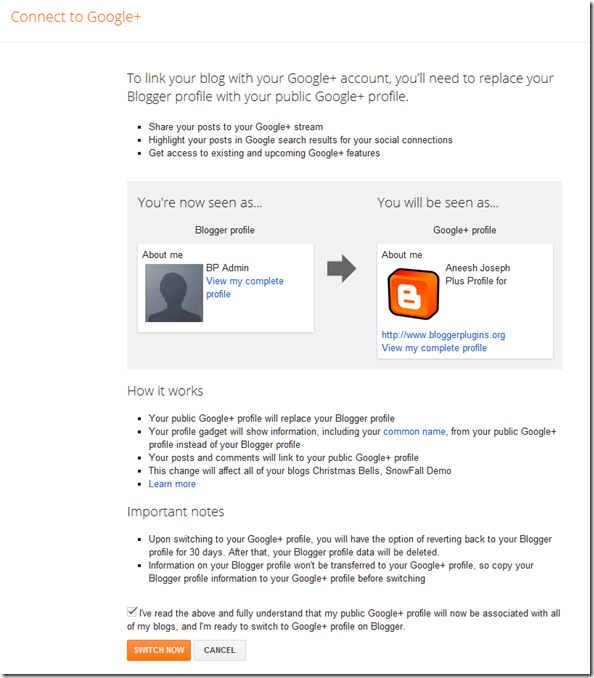The image size is (594, 678).
Task: Click the CANCEL button
Action: pyautogui.click(x=220, y=650)
